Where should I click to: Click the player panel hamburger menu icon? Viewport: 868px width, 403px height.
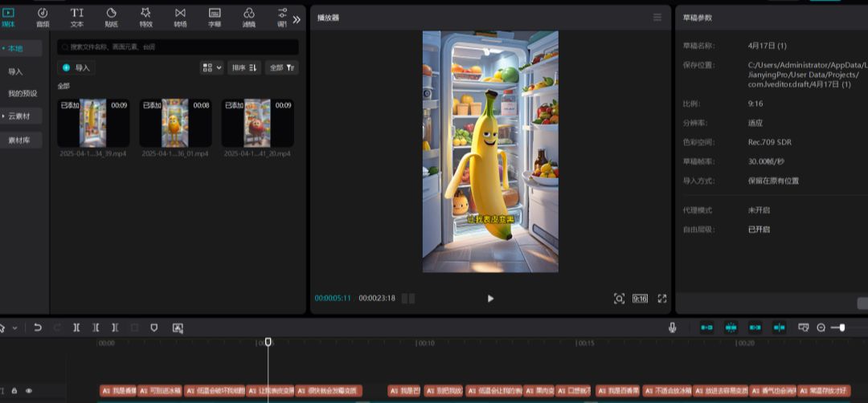657,18
